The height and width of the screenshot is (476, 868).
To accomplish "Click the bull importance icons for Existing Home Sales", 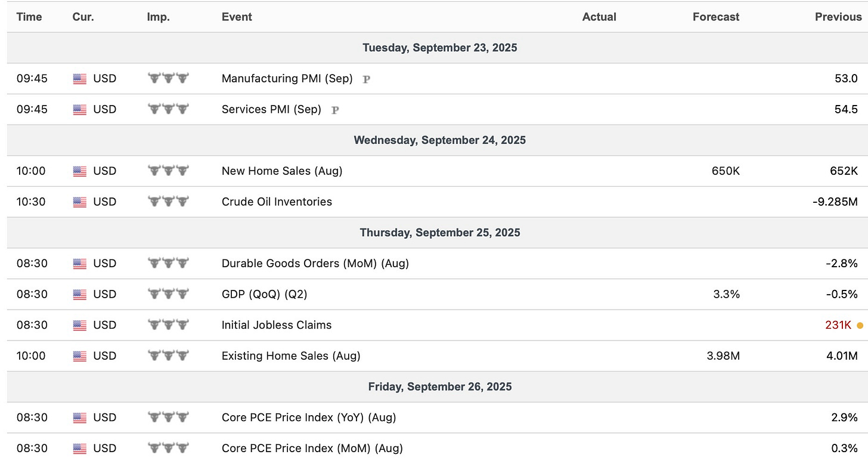I will tap(168, 356).
